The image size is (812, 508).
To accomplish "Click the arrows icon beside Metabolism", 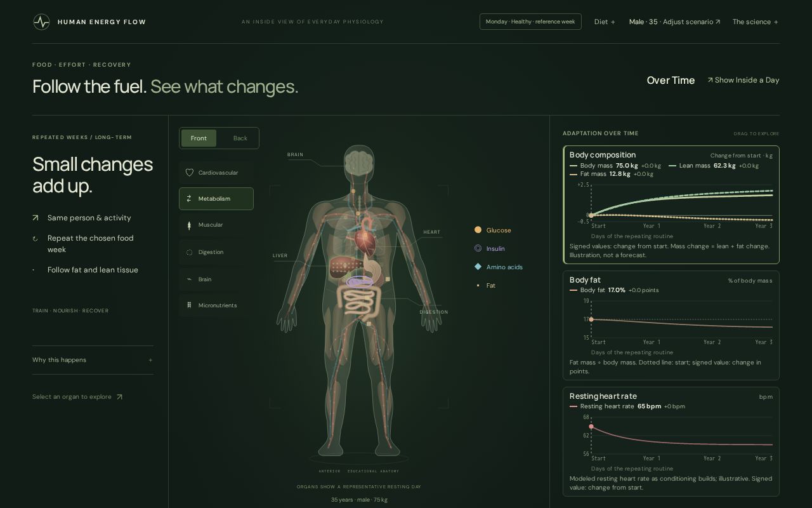I will pos(189,199).
